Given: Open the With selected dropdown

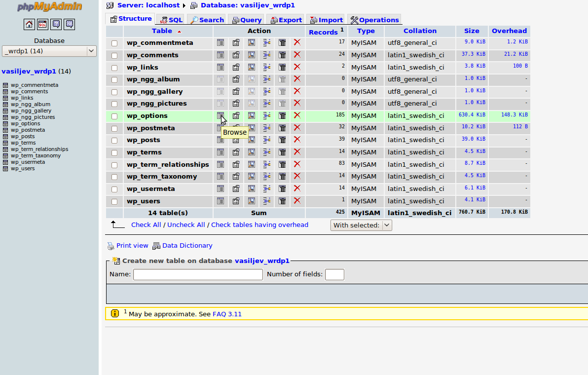Looking at the screenshot, I should click(x=361, y=225).
